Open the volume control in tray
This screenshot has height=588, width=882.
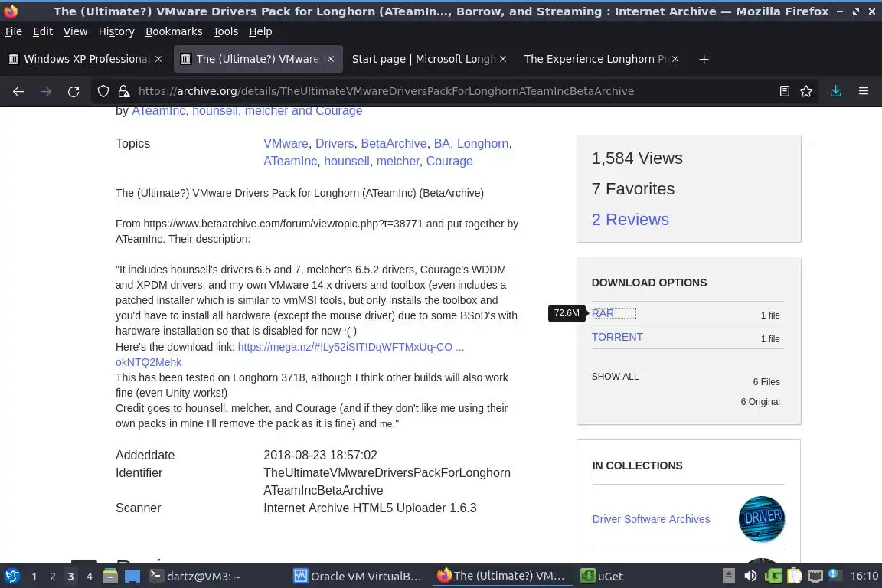750,576
